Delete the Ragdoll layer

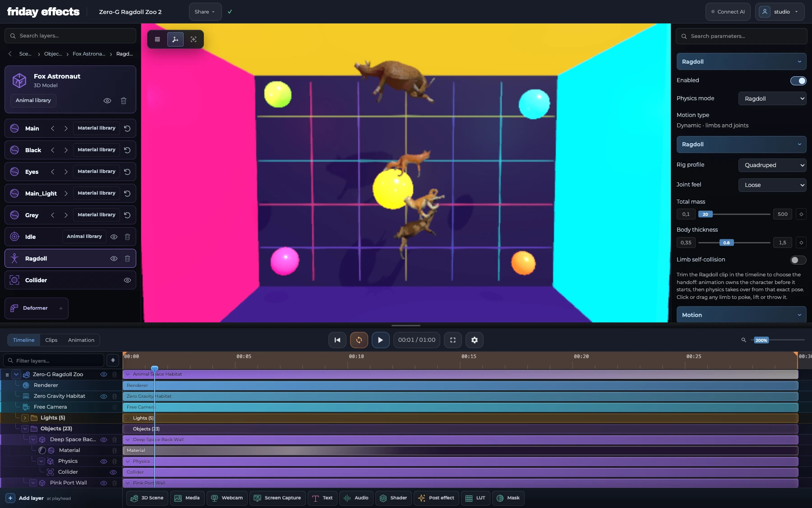(x=127, y=258)
